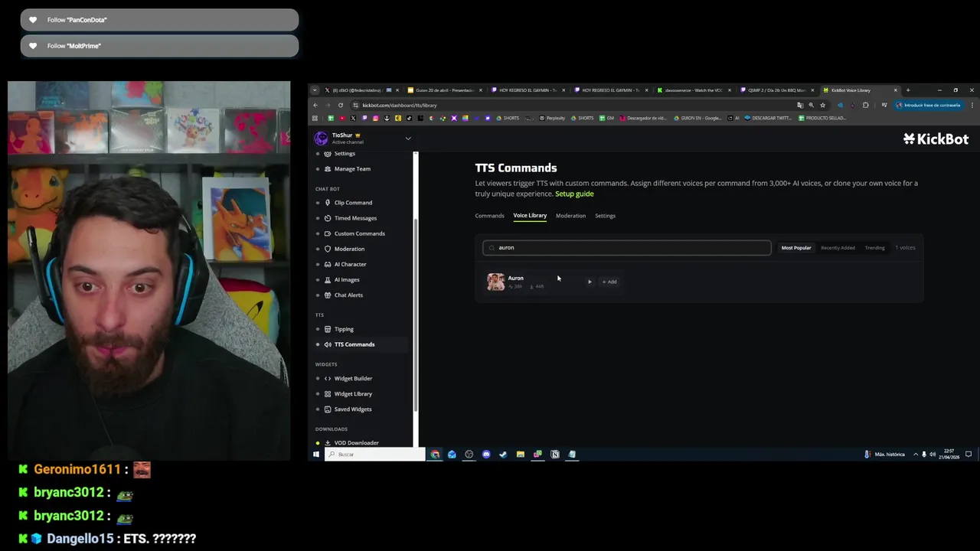Open the VOD Downloader
The width and height of the screenshot is (980, 551).
(355, 442)
